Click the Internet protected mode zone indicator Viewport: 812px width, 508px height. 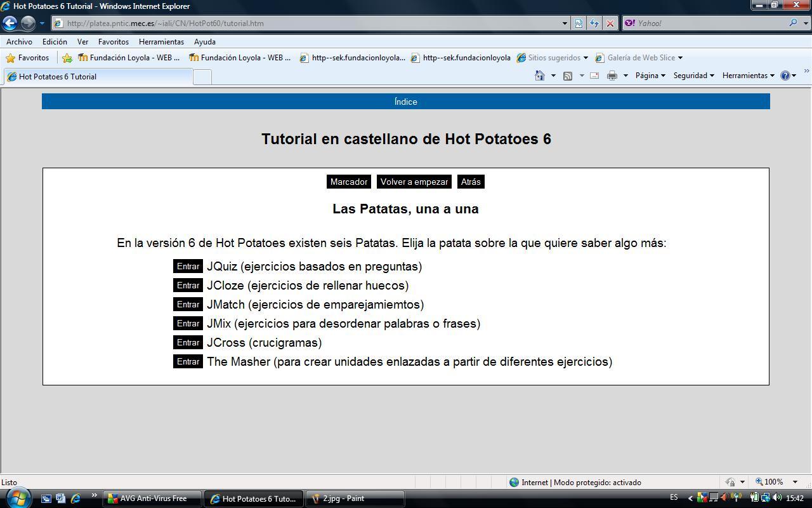575,482
